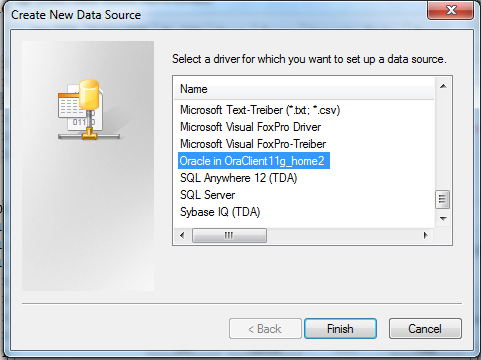Image resolution: width=481 pixels, height=360 pixels.
Task: Click the Name column header
Action: [304, 89]
